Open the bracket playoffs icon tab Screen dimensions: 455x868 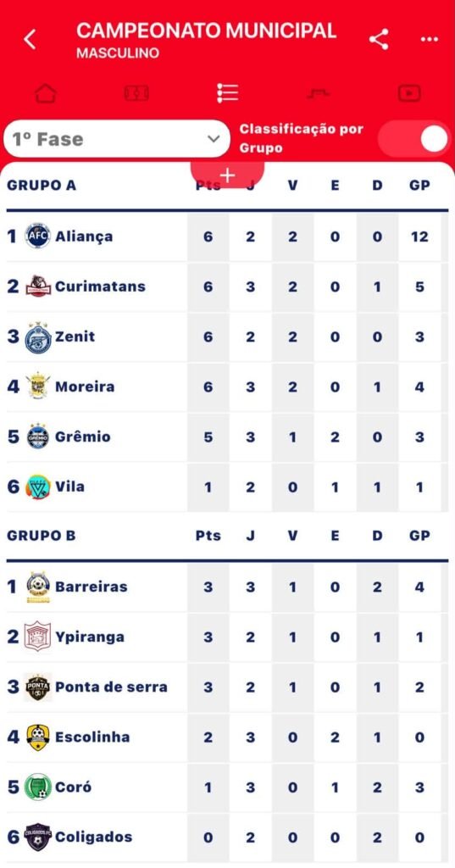tap(319, 93)
